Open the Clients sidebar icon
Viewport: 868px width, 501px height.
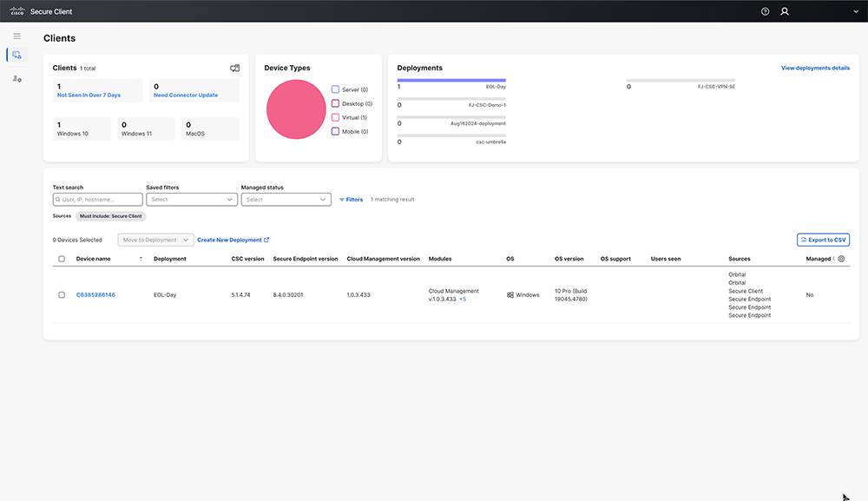point(16,55)
